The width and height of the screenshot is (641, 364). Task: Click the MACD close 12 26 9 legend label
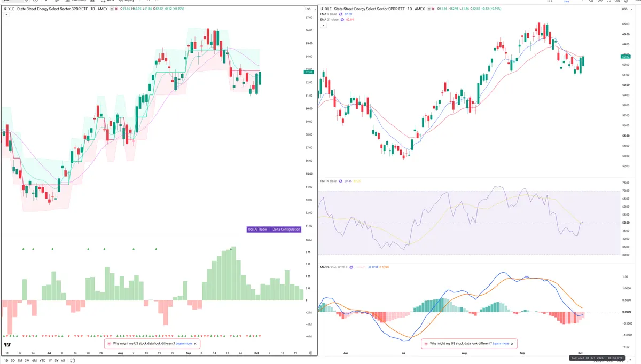tap(333, 267)
